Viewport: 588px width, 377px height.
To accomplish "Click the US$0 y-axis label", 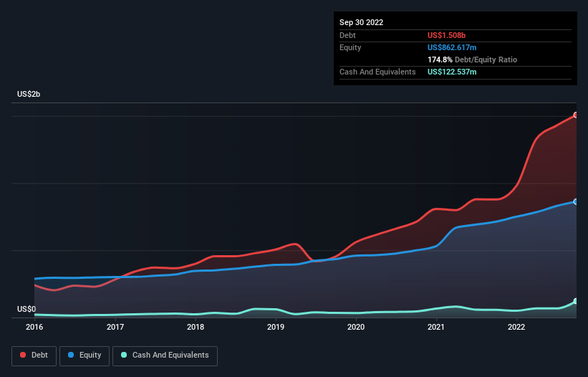I will click(26, 309).
